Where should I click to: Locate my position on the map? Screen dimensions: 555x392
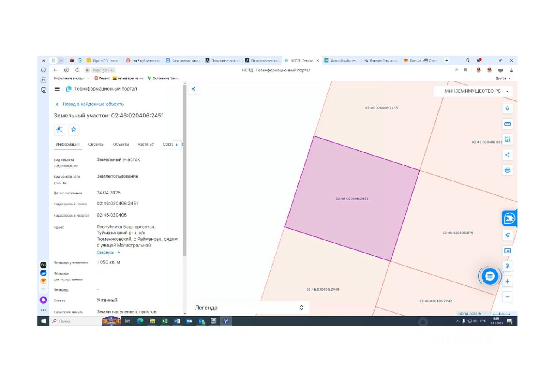pyautogui.click(x=508, y=235)
